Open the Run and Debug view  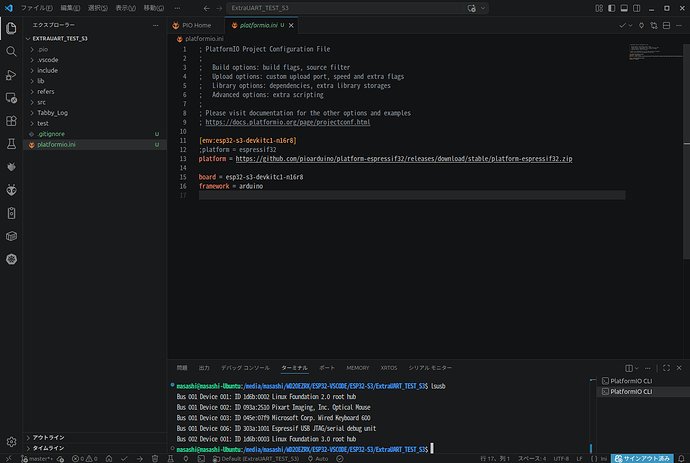point(11,75)
